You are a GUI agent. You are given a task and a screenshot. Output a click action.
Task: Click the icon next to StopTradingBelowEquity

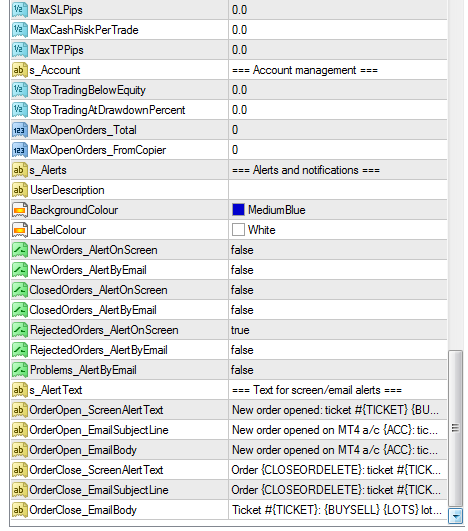[19, 90]
